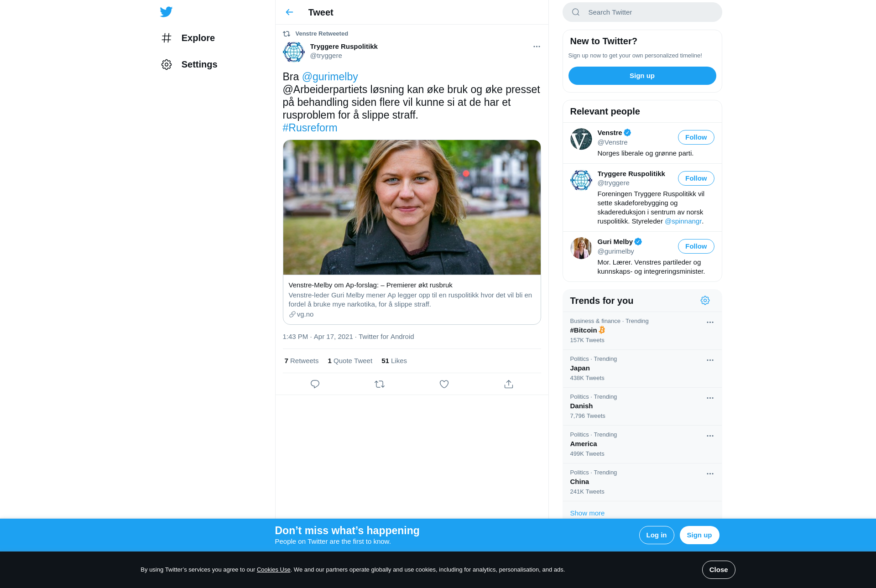
Task: Open Twitter for Android source link
Action: [386, 337]
